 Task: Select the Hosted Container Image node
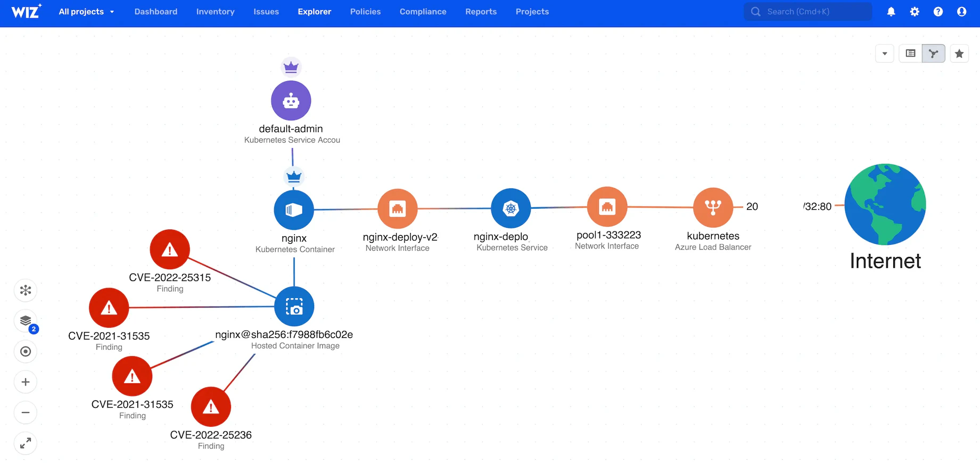coord(294,307)
